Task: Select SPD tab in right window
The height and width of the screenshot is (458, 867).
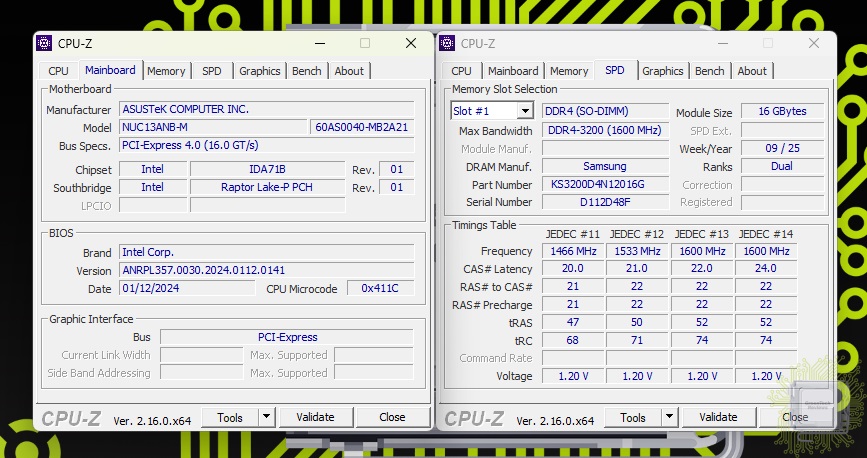Action: (615, 70)
